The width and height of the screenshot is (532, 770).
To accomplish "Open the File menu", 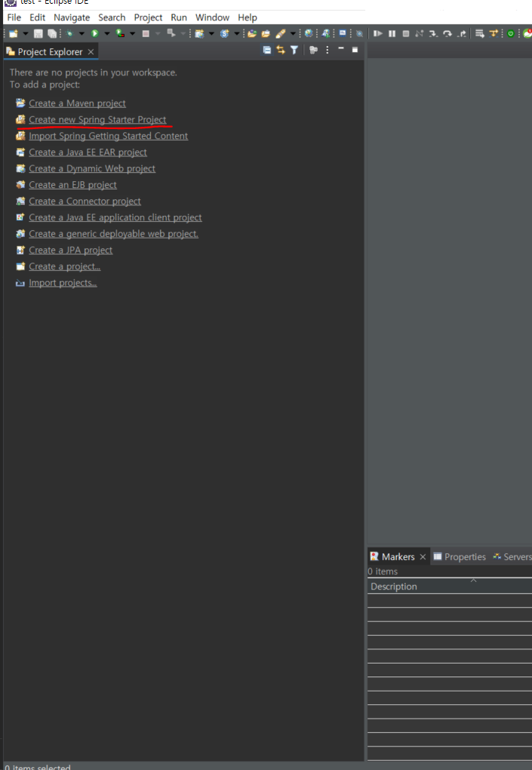I will 14,17.
